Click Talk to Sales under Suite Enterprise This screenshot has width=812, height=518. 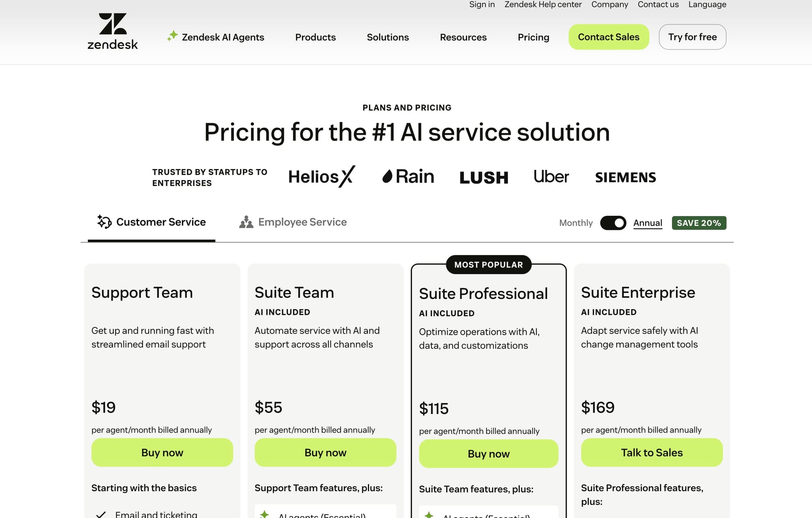652,453
